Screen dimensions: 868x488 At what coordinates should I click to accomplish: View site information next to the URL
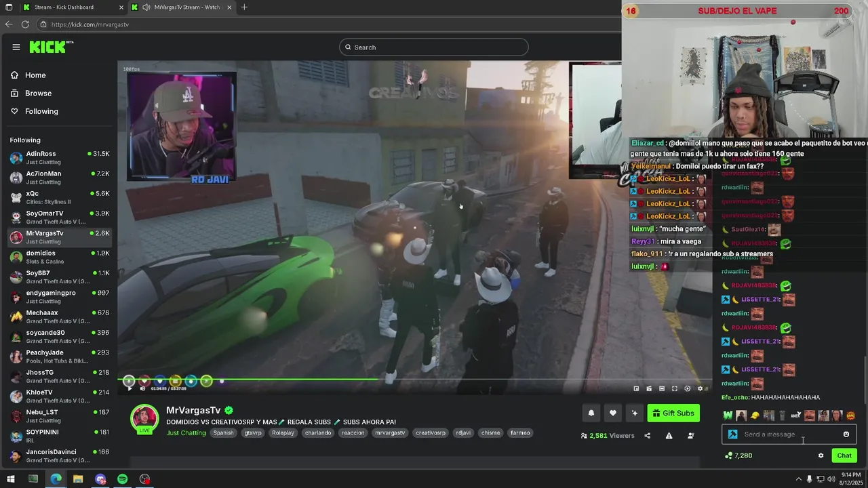[43, 24]
